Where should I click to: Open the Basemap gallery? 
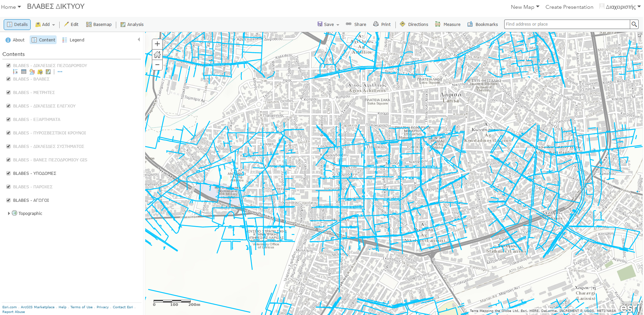[x=99, y=24]
